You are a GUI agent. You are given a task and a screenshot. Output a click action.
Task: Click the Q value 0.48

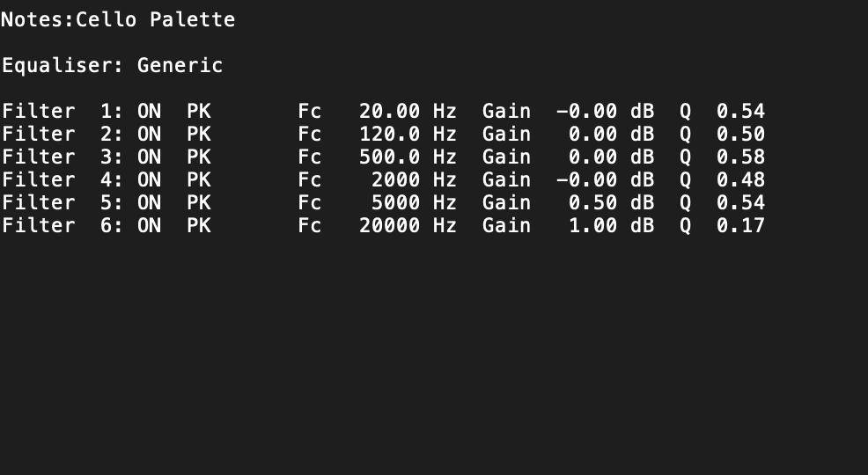click(740, 179)
